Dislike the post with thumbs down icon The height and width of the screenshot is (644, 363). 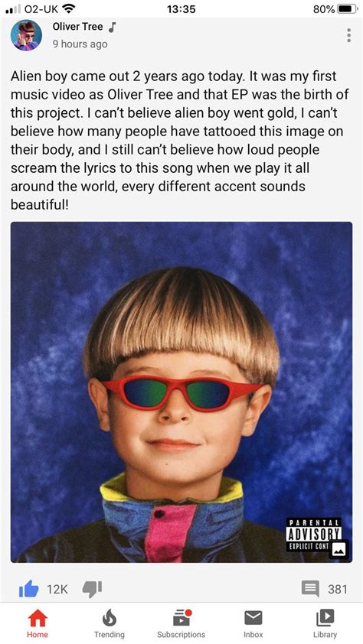click(92, 588)
